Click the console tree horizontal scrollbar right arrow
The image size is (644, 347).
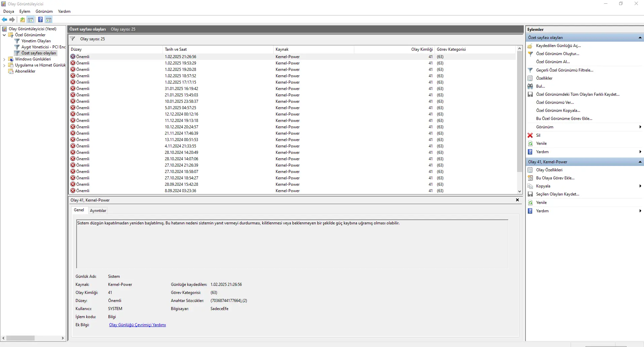63,338
